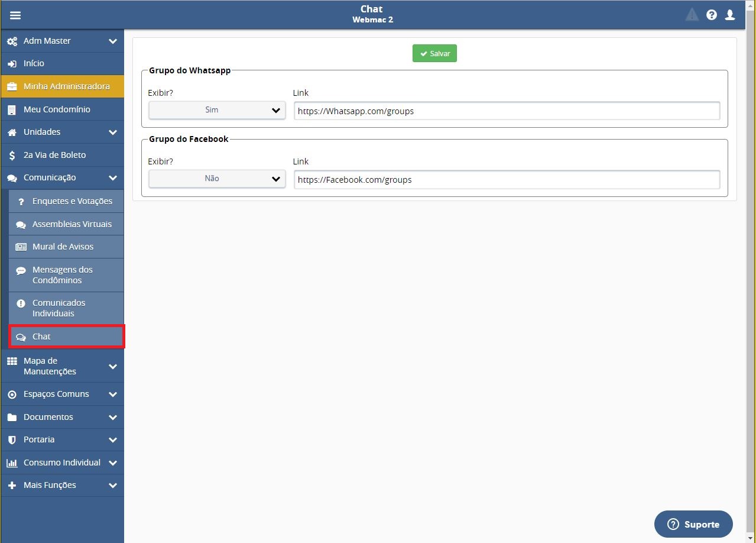Click the Facebook group Link input field
This screenshot has height=543, width=756.
(x=507, y=180)
